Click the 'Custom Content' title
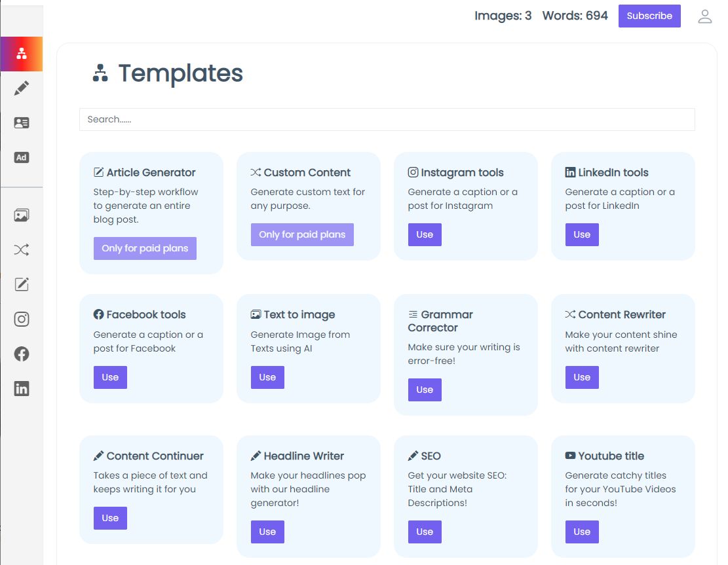 tap(307, 173)
